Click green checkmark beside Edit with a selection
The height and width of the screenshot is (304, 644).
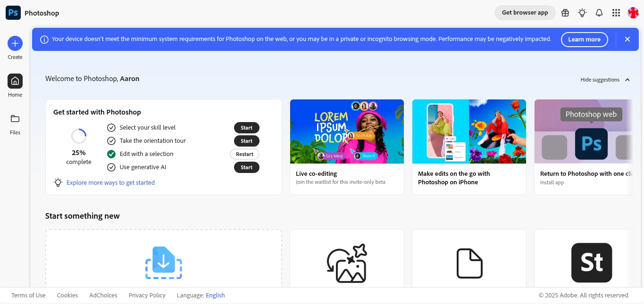(111, 154)
